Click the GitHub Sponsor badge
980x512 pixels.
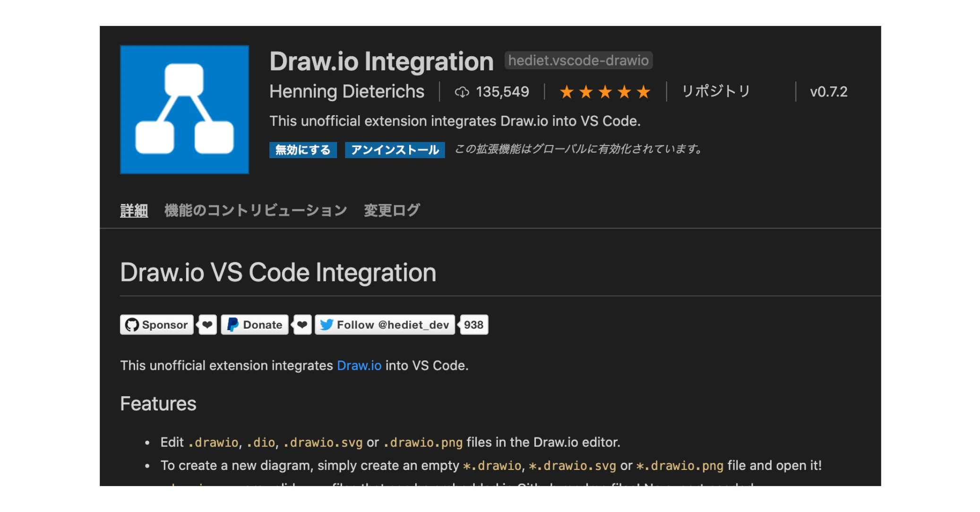click(x=157, y=325)
